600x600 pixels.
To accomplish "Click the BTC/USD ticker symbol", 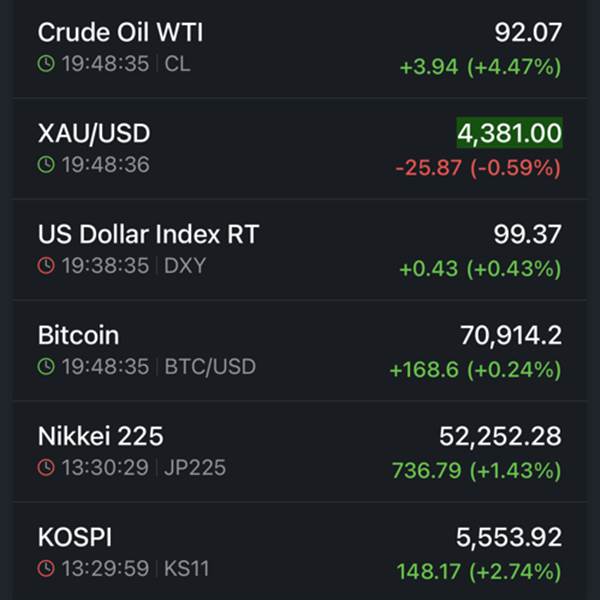I will [x=209, y=367].
